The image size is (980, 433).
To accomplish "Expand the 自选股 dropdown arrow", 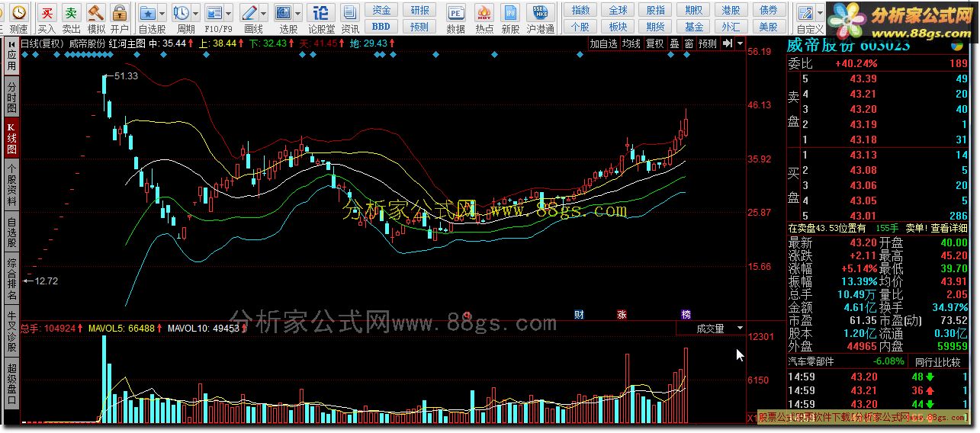I will click(x=163, y=13).
